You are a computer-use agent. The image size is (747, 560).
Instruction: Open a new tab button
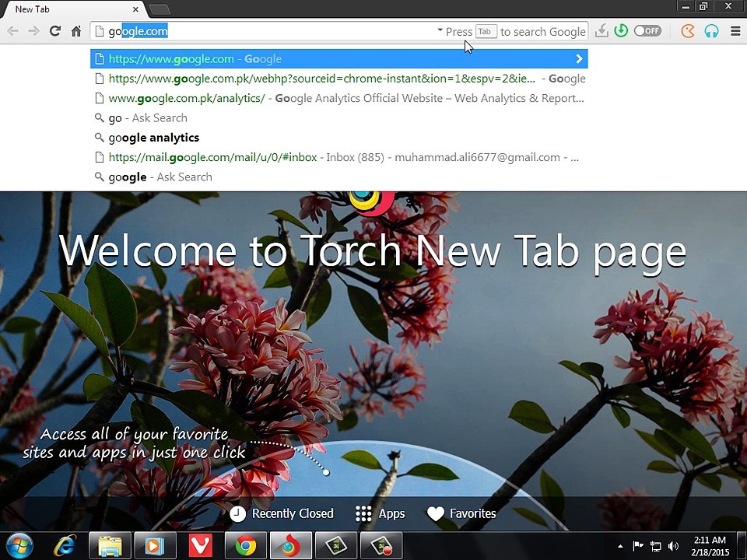click(159, 9)
